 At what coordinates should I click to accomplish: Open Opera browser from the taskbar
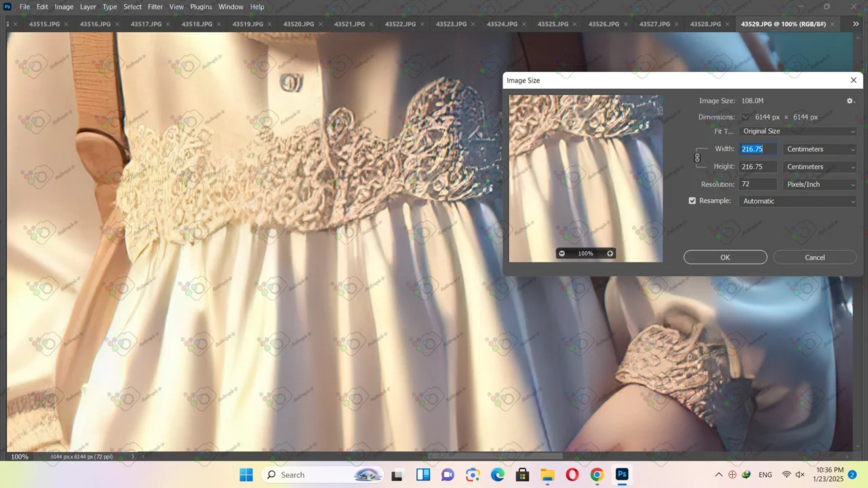click(572, 474)
